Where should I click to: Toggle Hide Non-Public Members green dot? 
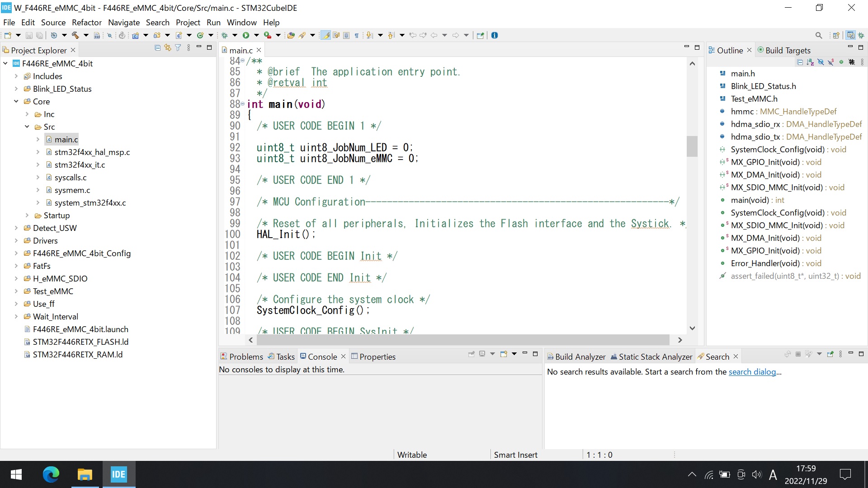pyautogui.click(x=841, y=62)
